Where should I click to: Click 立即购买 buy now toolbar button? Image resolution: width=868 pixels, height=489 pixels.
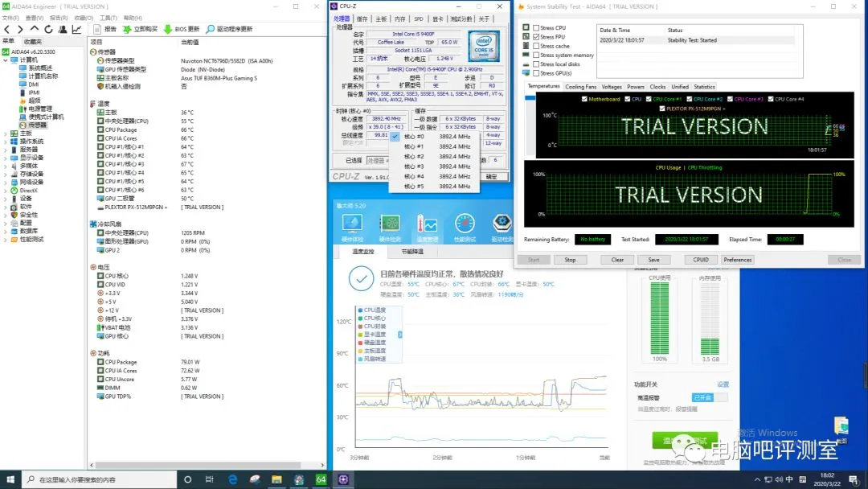tap(140, 29)
